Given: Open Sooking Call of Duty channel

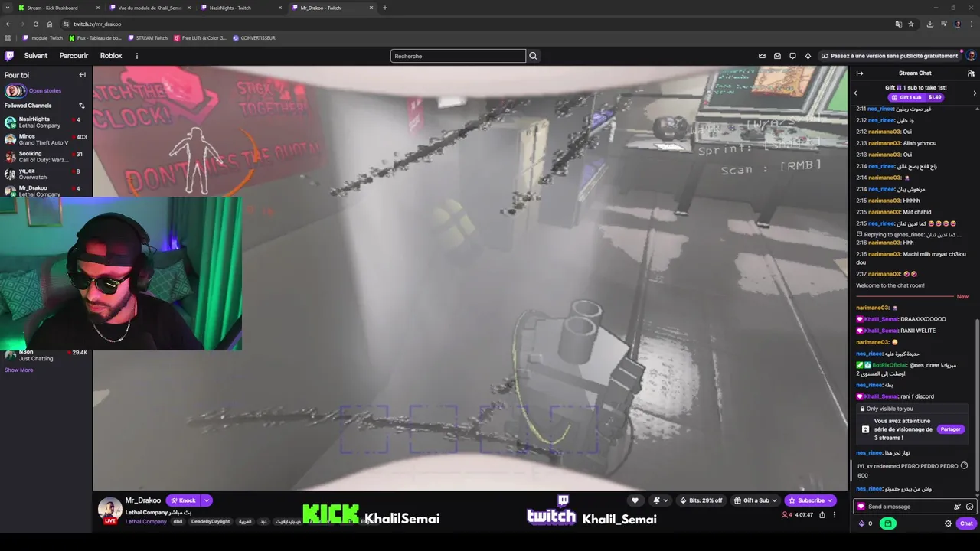Looking at the screenshot, I should tap(46, 157).
